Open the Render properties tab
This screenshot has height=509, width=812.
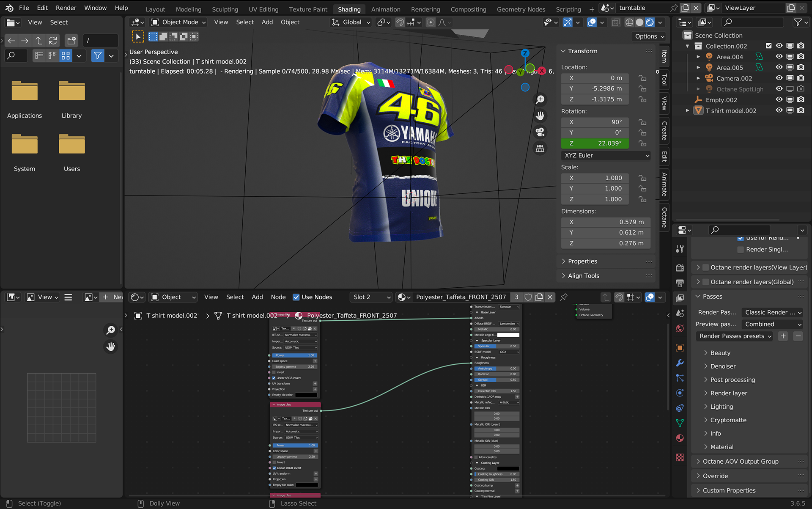pos(680,268)
